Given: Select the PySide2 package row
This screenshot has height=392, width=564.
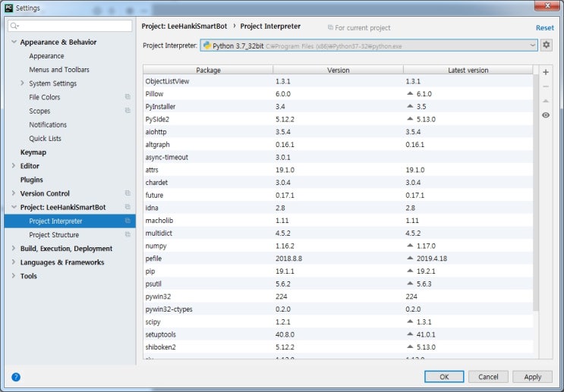Looking at the screenshot, I should (338, 119).
